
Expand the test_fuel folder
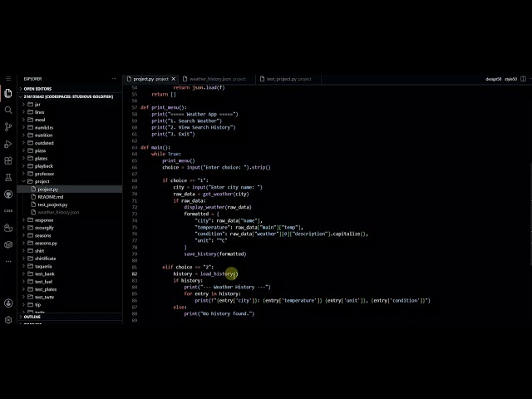coord(70,282)
